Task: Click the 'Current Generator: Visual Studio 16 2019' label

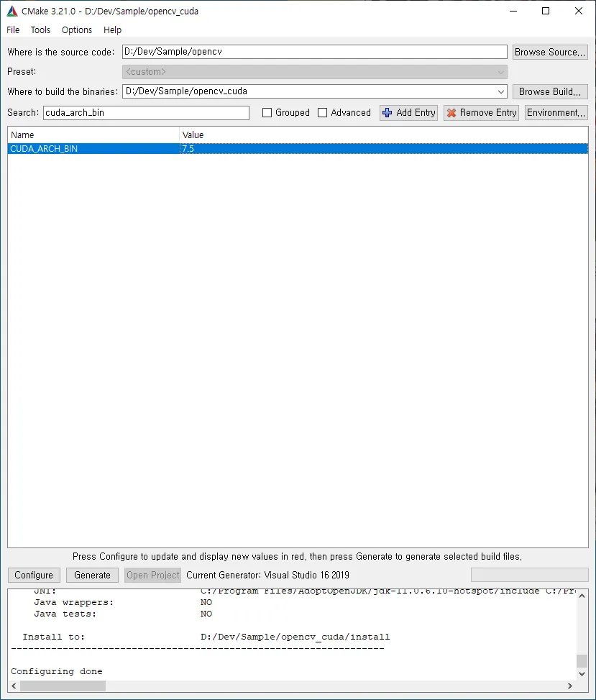Action: (x=267, y=575)
